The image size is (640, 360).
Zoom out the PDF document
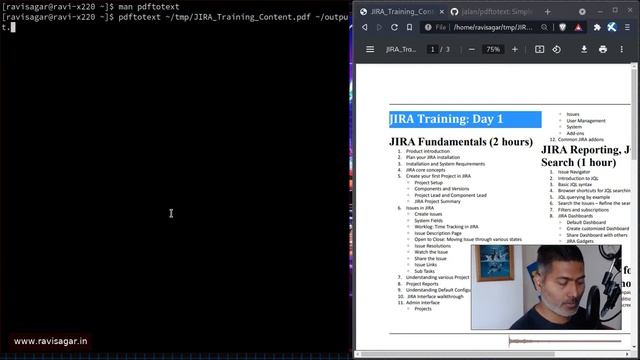point(471,49)
